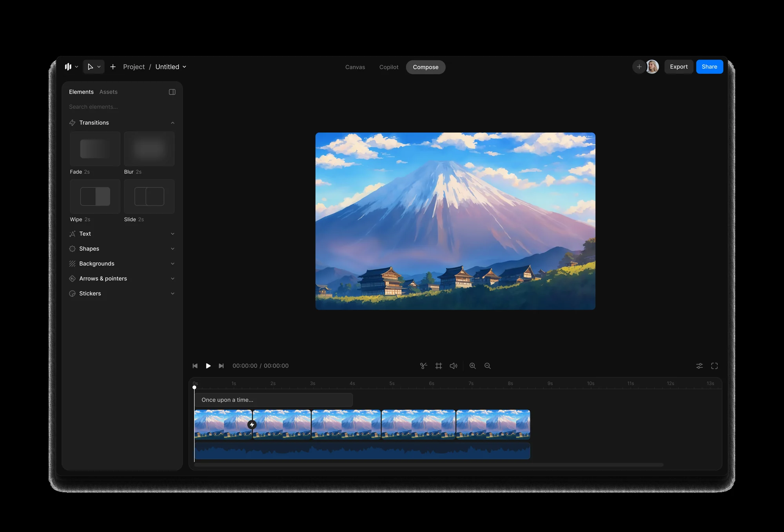
Task: Select the Blur transition thumbnail
Action: 149,149
